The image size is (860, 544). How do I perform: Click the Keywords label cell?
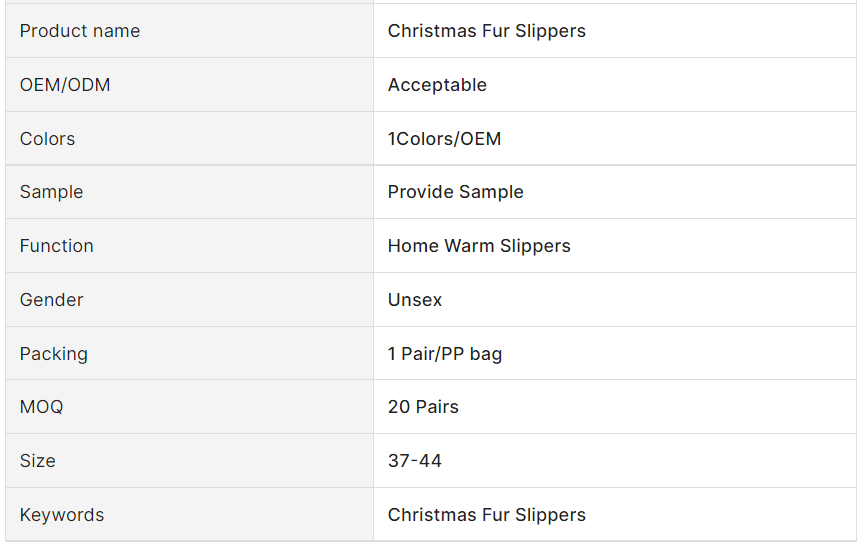point(61,515)
